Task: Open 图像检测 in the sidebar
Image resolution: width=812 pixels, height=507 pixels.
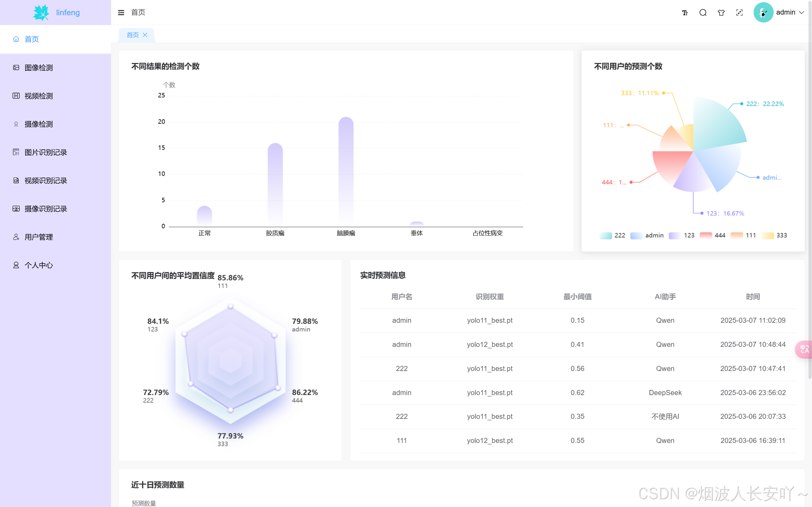Action: click(39, 68)
